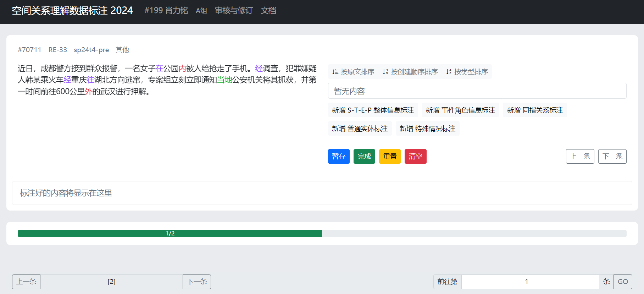Focus the 前往第 page number field

click(x=530, y=282)
